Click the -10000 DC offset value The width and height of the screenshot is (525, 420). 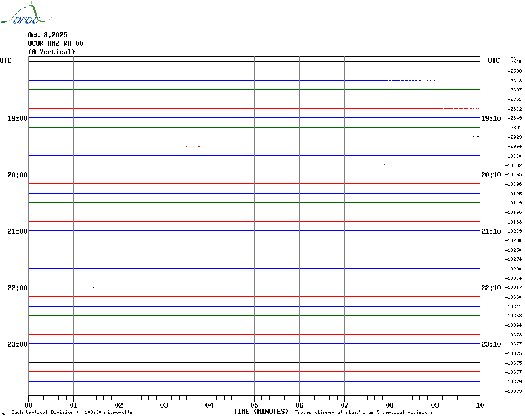pyautogui.click(x=514, y=156)
